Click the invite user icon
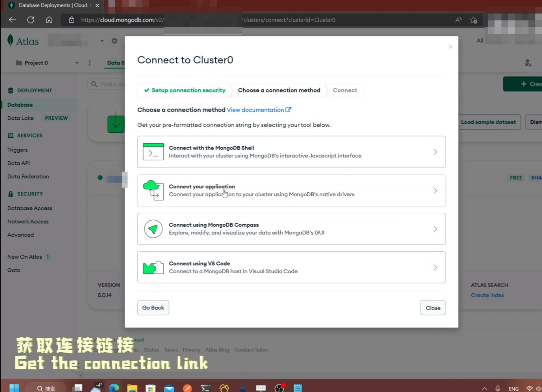The width and height of the screenshot is (542, 392). (x=528, y=63)
